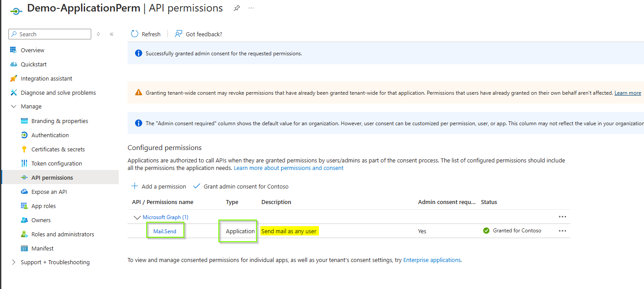Open Learn more link in warning banner

(628, 93)
